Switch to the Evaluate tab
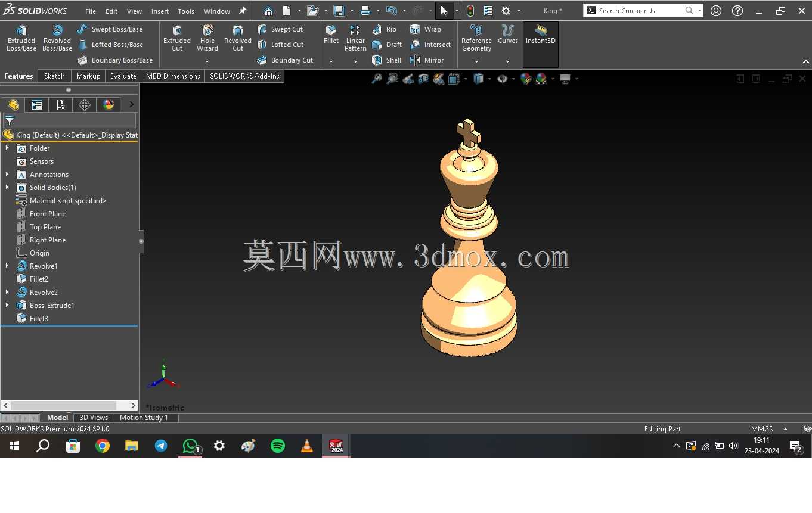Viewport: 812px width, 513px height. (123, 76)
